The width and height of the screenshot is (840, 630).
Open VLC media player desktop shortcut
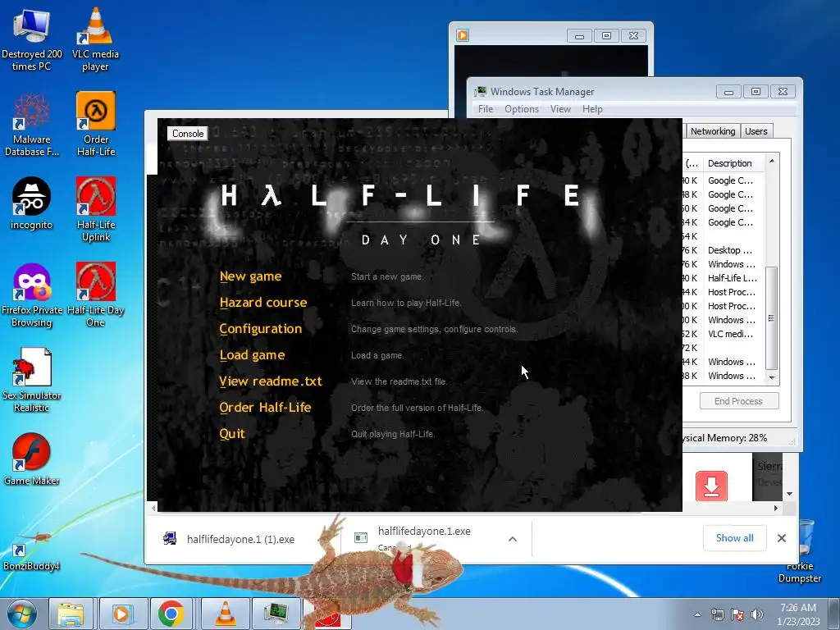tap(95, 40)
